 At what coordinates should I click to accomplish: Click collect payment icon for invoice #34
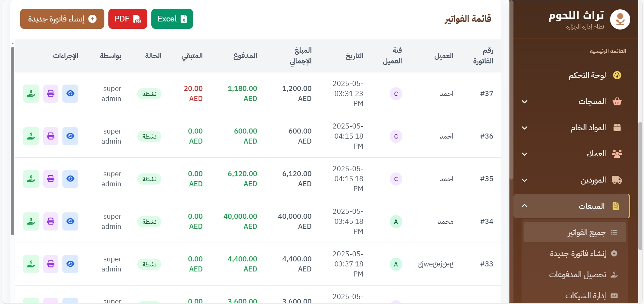(31, 221)
